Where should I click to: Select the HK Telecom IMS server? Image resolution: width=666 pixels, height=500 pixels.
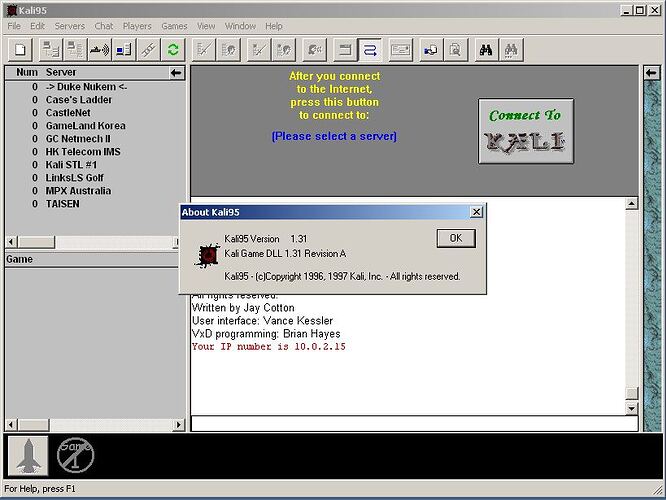83,152
